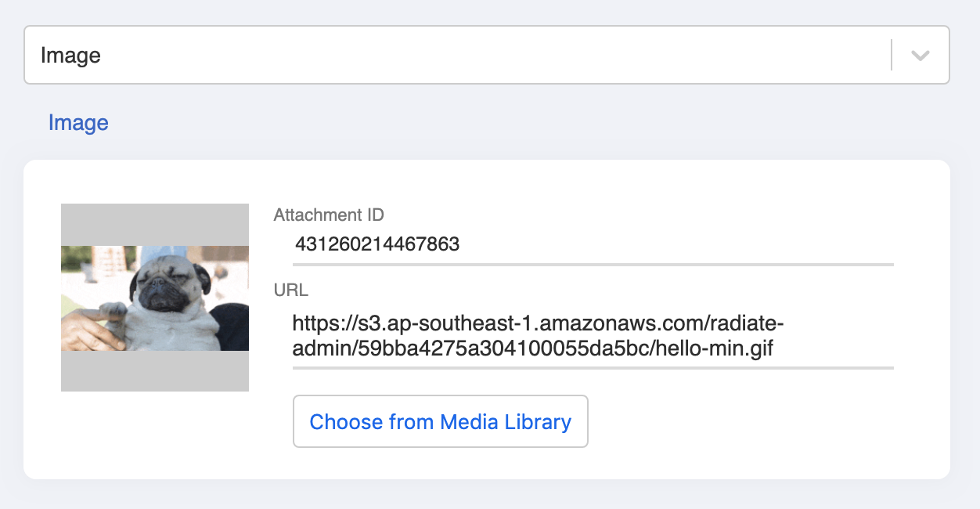Click the underline beneath the URL text
The height and width of the screenshot is (509, 980).
[x=593, y=366]
